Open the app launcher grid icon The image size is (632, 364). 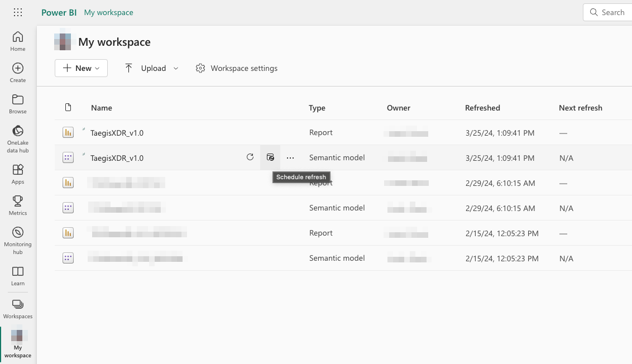pos(18,12)
